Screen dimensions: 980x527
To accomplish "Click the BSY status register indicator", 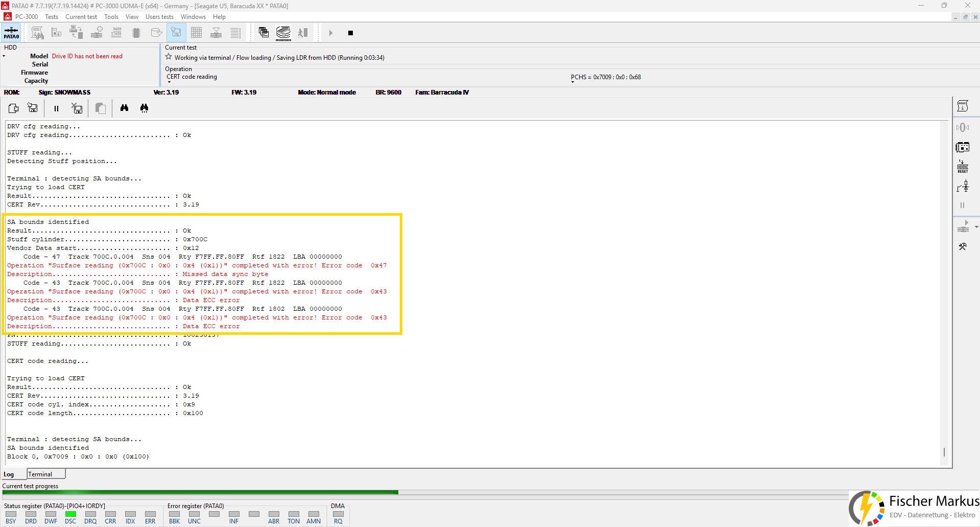I will pos(11,514).
